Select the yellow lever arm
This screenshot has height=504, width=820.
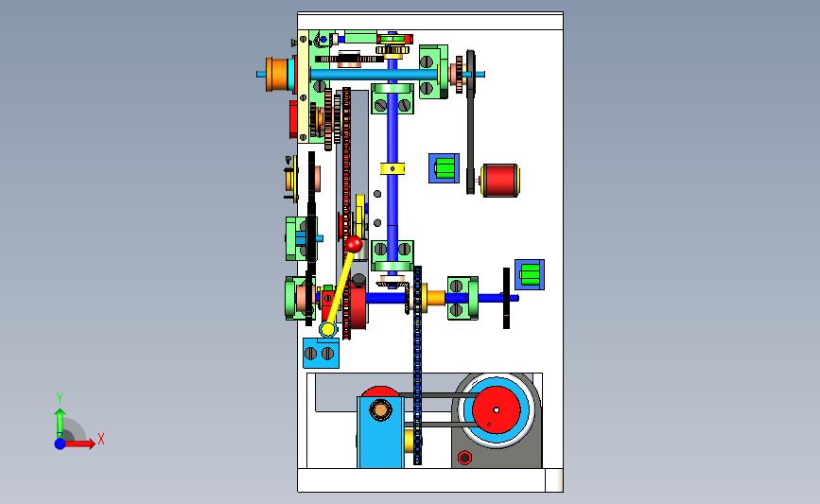point(341,287)
